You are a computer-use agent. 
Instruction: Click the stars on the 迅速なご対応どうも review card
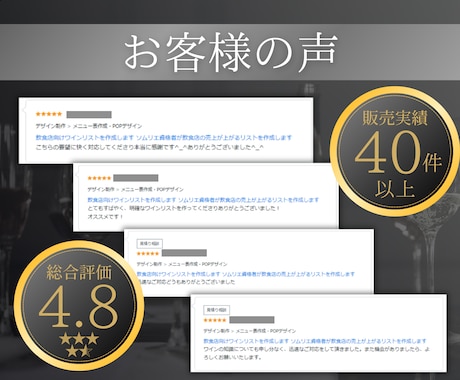click(148, 253)
